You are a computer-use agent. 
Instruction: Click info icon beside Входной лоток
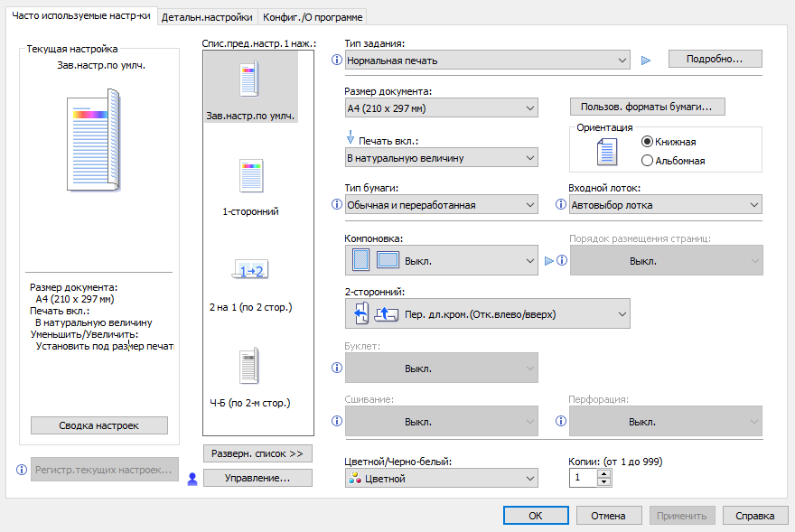[x=561, y=205]
